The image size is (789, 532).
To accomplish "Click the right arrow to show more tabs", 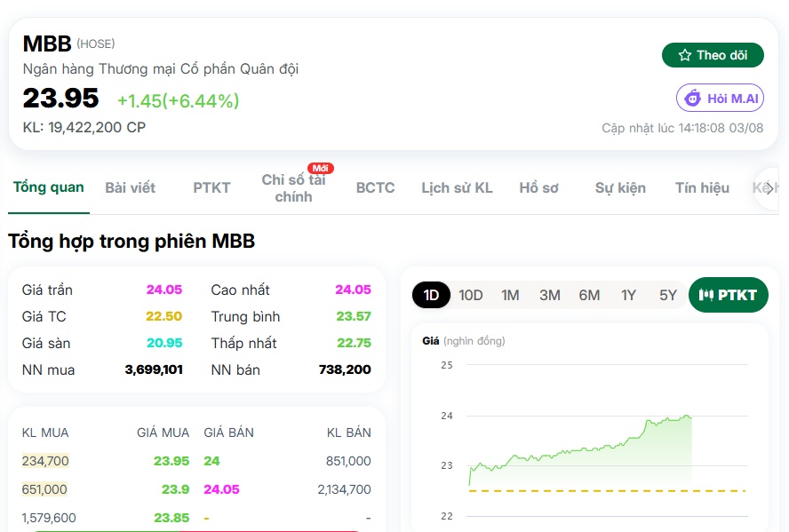I will click(769, 188).
